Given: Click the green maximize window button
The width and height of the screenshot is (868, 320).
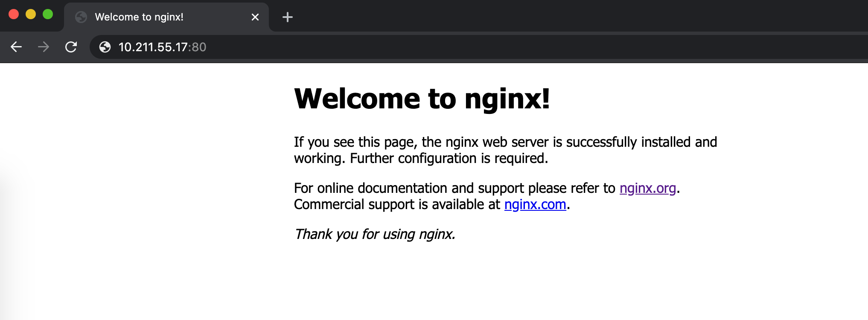Looking at the screenshot, I should (x=48, y=14).
